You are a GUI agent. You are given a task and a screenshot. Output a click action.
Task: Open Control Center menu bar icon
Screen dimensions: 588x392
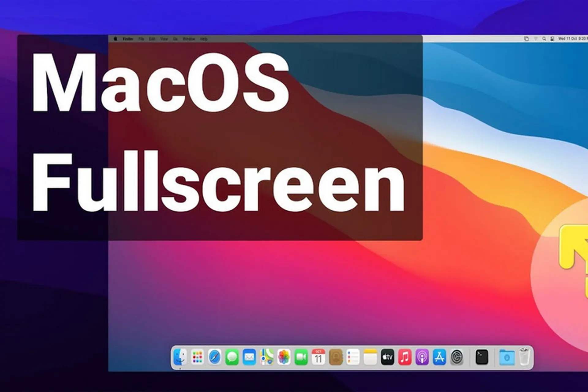(x=552, y=39)
